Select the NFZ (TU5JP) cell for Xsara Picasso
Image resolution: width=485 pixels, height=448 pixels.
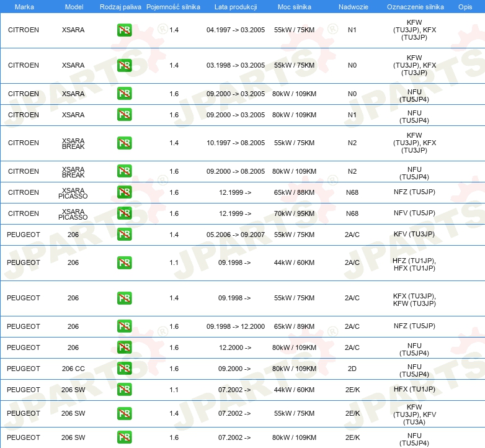coord(414,192)
